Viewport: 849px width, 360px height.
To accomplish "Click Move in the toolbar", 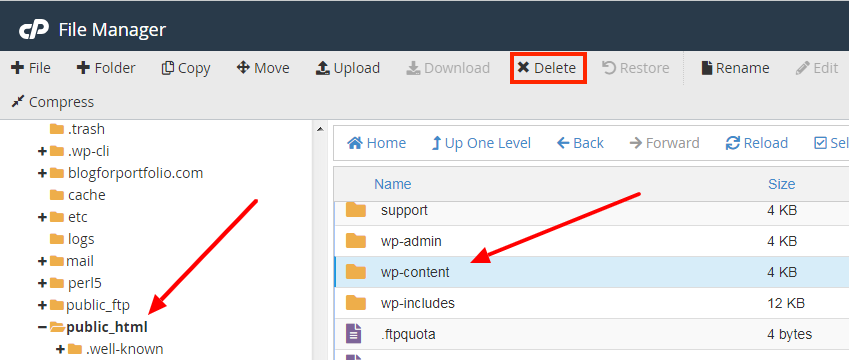I will (x=263, y=68).
